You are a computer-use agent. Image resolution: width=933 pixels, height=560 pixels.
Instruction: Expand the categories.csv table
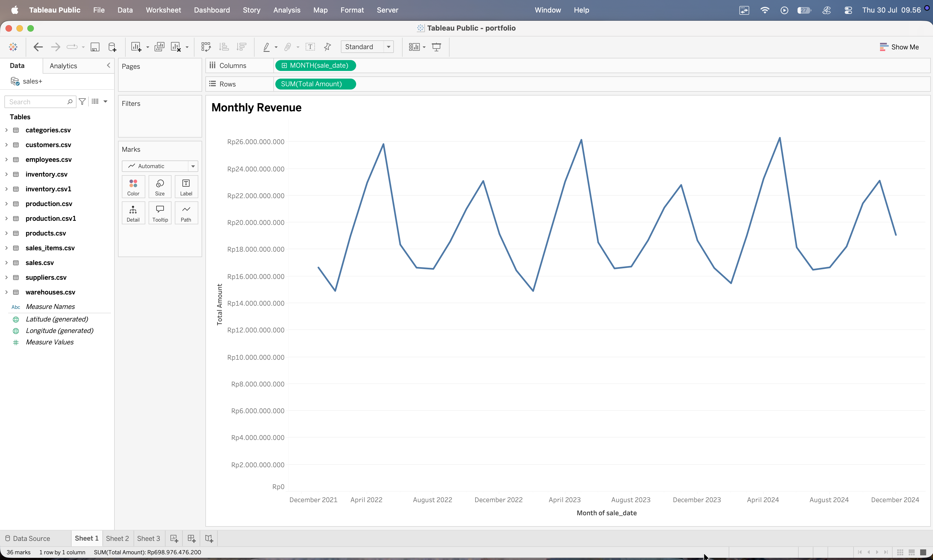click(x=7, y=130)
